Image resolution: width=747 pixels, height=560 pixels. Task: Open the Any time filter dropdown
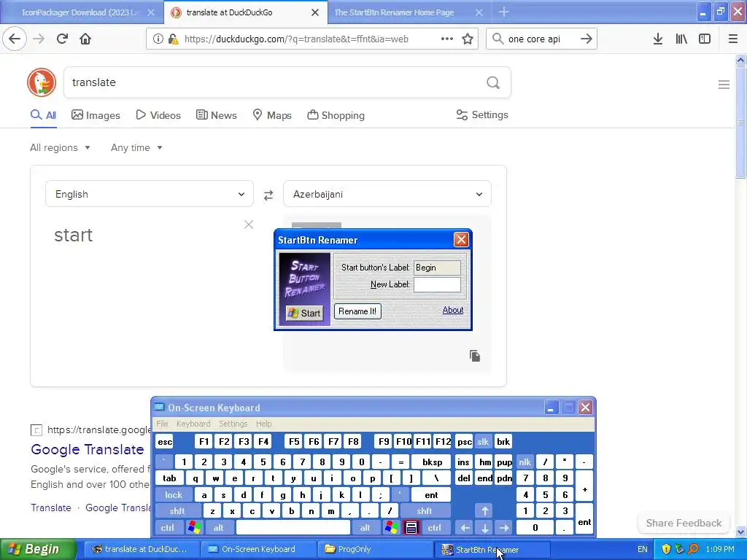tap(136, 147)
